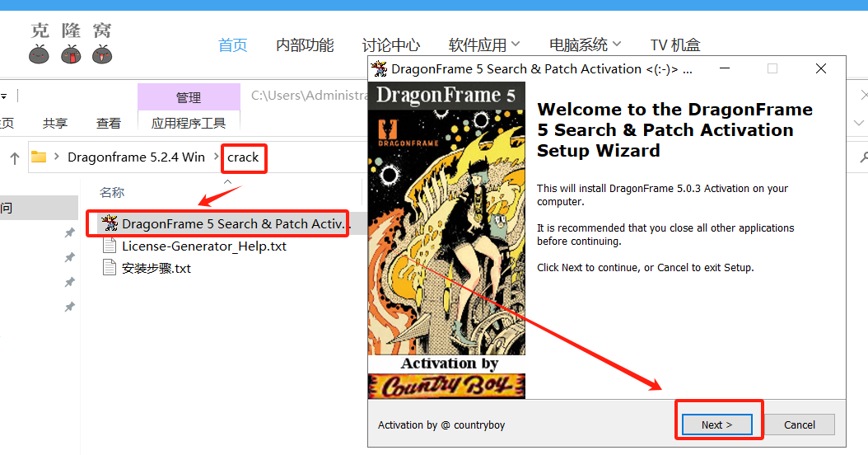This screenshot has width=868, height=455.
Task: Click Next in the Setup Wizard
Action: 716,425
